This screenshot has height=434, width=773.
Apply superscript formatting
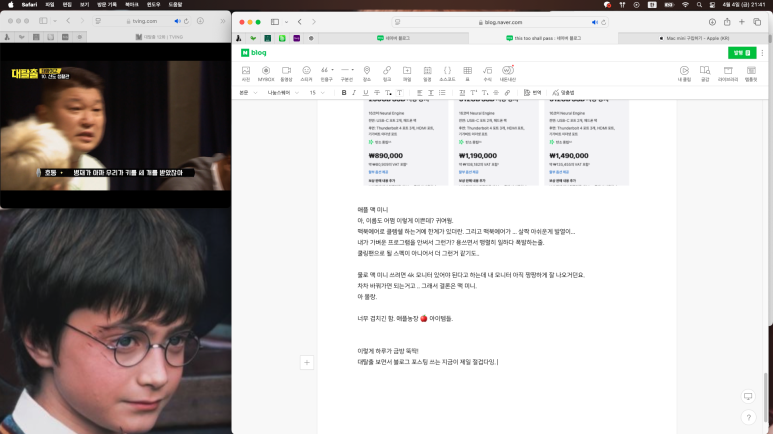tap(474, 93)
